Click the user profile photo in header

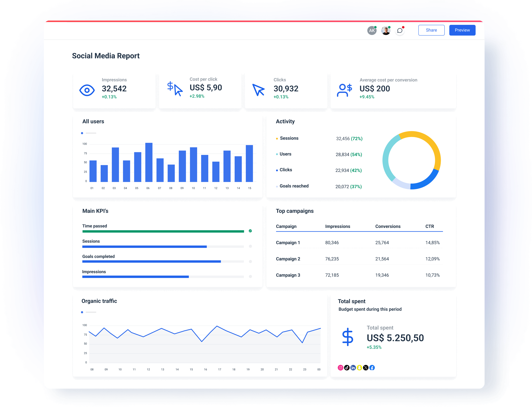click(386, 30)
